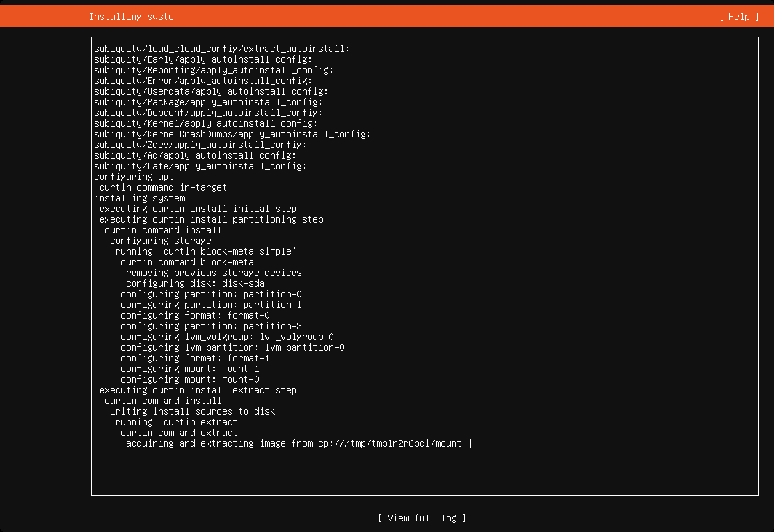Select the 'configuring disk: disk-sda' line
The image size is (774, 532).
pos(195,283)
